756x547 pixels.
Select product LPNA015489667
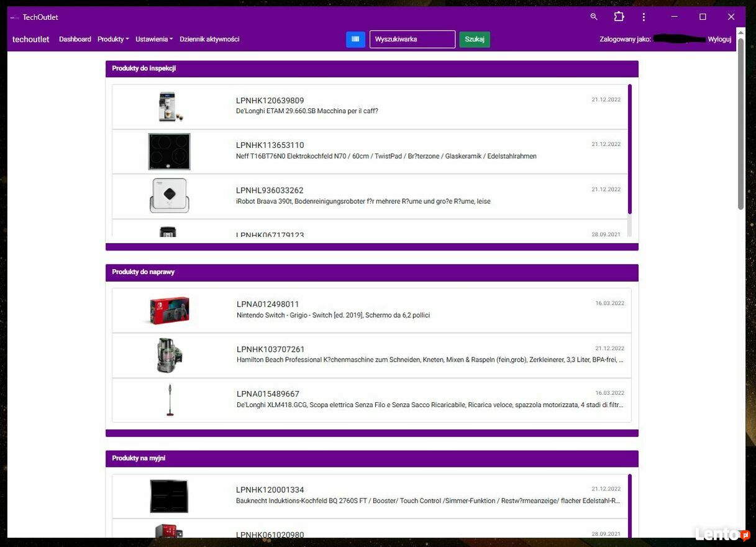tap(268, 394)
